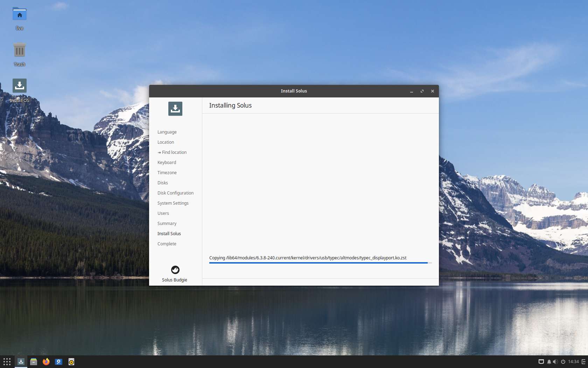
Task: Open the Raven sidebar toggle icon
Action: coord(584,362)
